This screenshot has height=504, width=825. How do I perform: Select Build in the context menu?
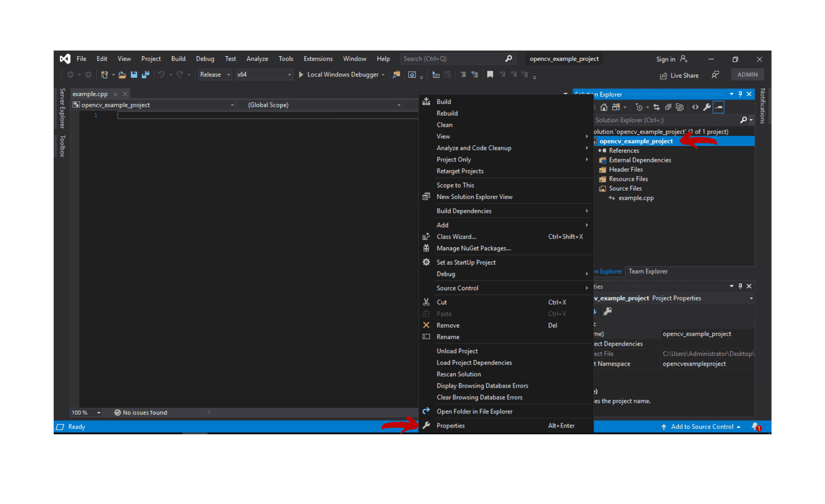click(506, 102)
